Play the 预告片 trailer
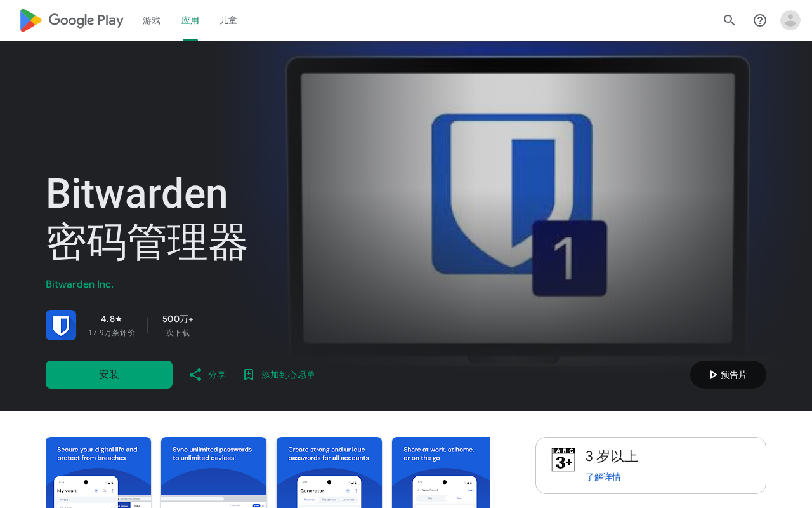The height and width of the screenshot is (508, 812). pos(728,375)
